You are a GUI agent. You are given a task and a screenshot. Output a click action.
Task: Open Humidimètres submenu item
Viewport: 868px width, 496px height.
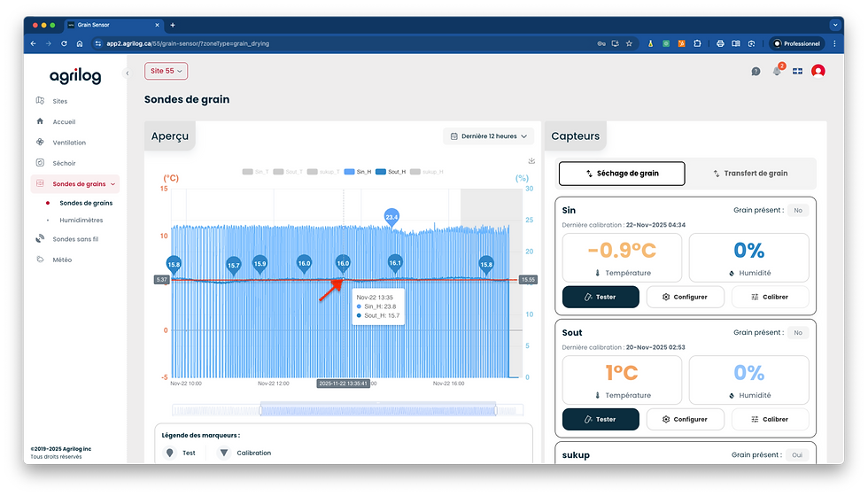click(81, 221)
